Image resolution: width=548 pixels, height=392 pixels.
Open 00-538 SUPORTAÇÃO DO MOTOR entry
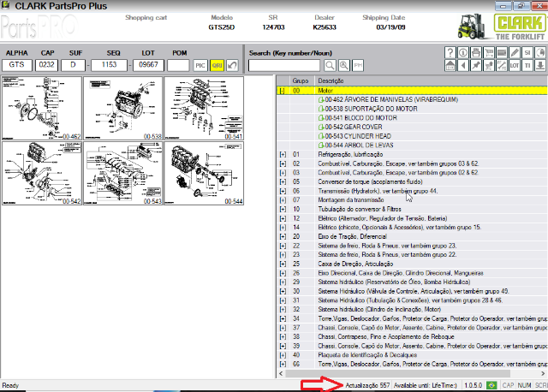(367, 109)
